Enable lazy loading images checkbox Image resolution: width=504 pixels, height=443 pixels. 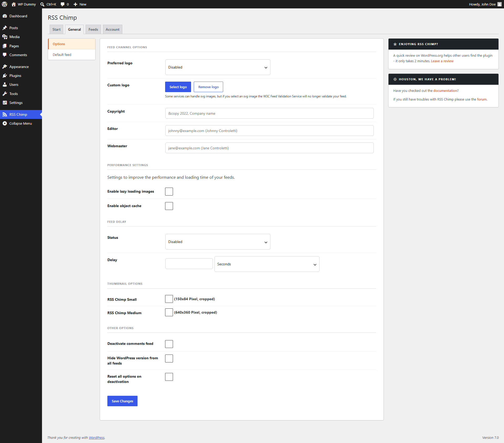pos(169,192)
